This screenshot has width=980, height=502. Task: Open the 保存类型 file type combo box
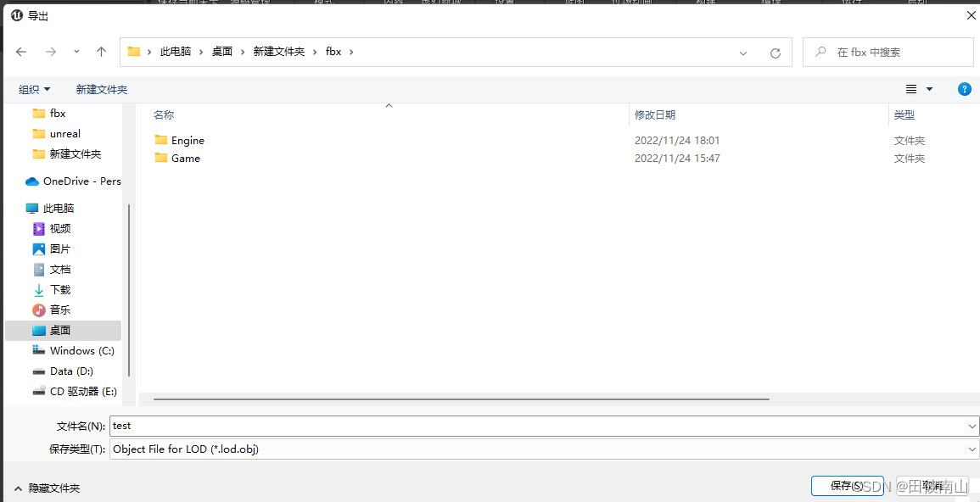(545, 449)
